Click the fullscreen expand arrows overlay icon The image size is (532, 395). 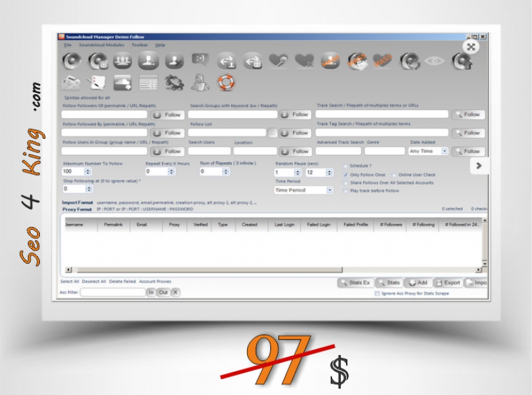(471, 47)
